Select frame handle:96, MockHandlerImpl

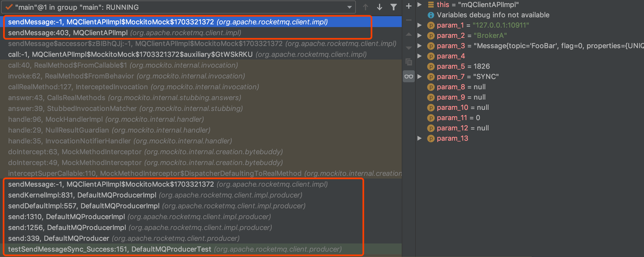click(201, 119)
